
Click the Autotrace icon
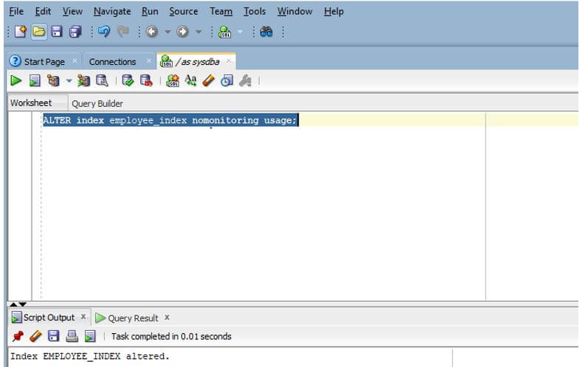pyautogui.click(x=83, y=80)
